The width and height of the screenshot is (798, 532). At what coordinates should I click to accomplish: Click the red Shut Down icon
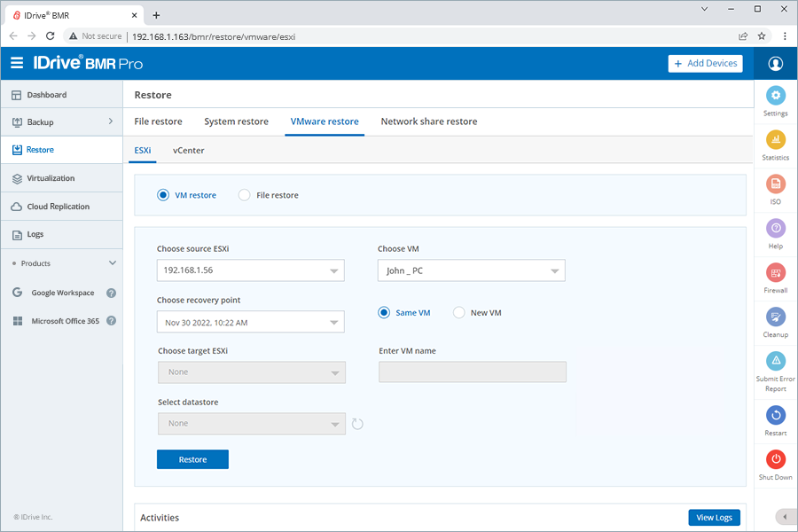pyautogui.click(x=775, y=459)
